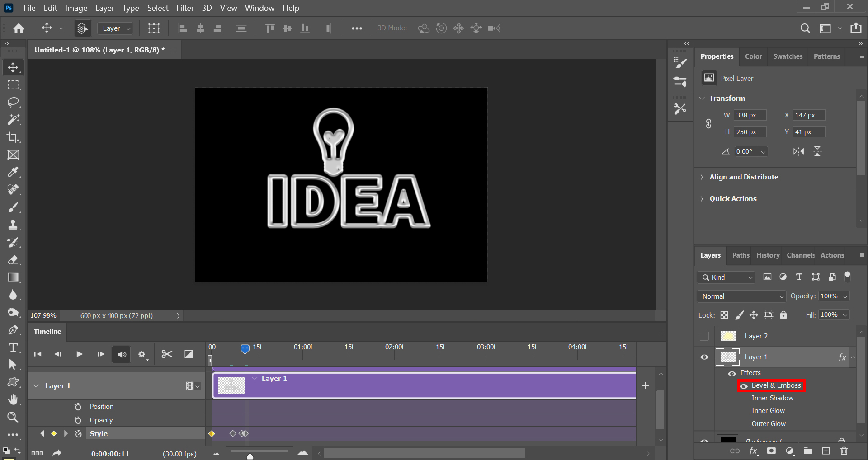Open the Fill percentage dropdown arrow
This screenshot has height=460, width=868.
[x=845, y=315]
